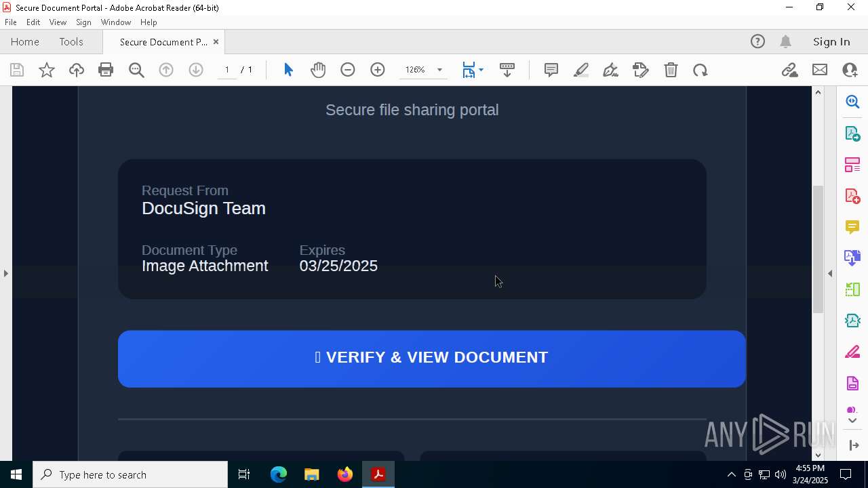Screen dimensions: 868x488
Task: Click the Image Attachment text
Action: [205, 266]
